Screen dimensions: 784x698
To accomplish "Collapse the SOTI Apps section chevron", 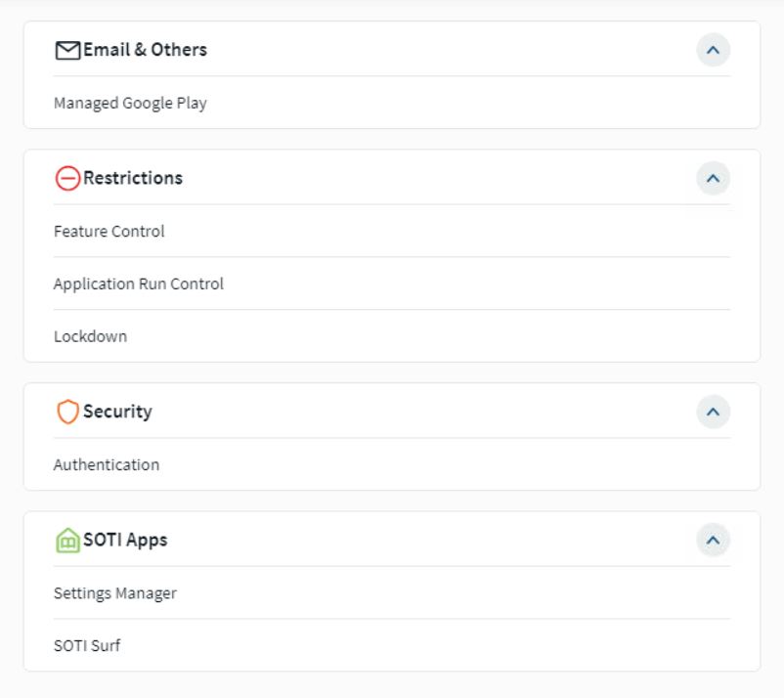I will coord(713,541).
